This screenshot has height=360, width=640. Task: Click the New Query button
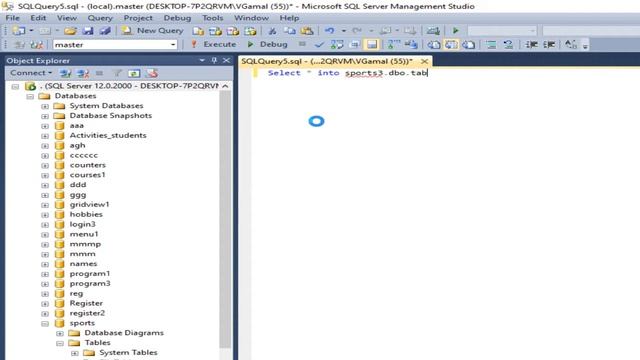click(x=153, y=31)
